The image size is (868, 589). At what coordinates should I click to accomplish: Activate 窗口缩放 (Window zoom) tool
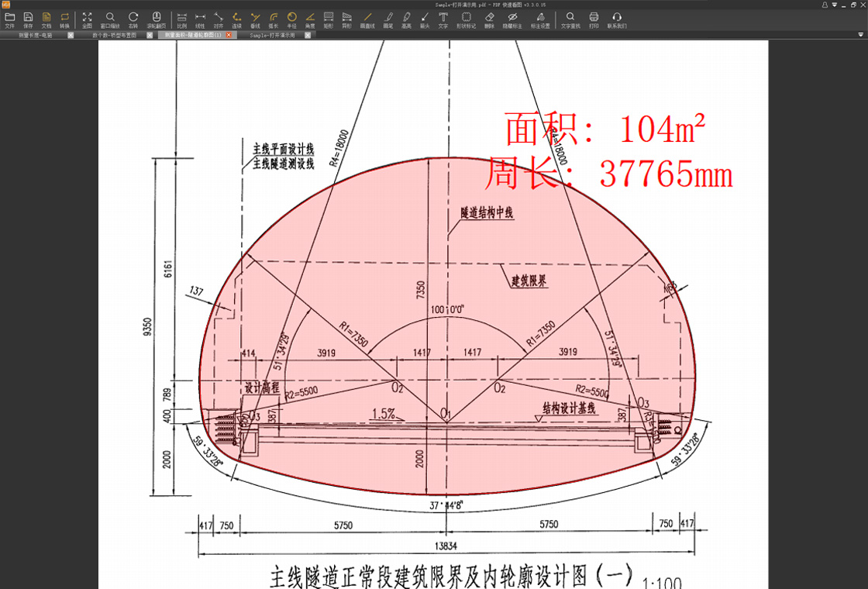110,20
